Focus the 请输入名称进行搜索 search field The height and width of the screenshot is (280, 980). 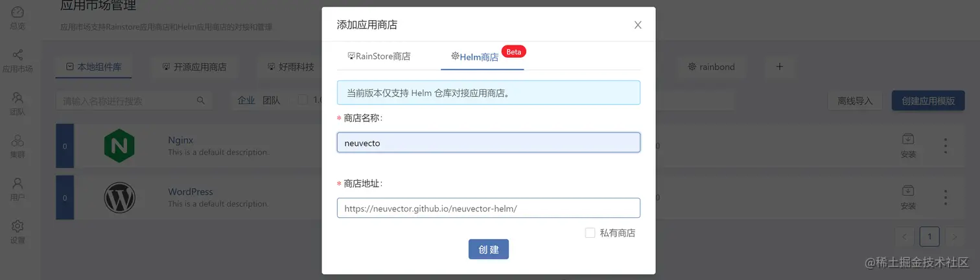134,100
